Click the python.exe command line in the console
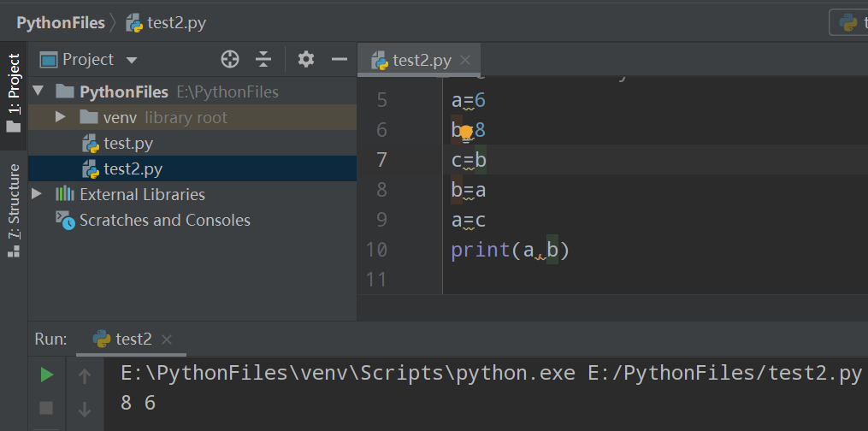The image size is (868, 431). coord(491,374)
